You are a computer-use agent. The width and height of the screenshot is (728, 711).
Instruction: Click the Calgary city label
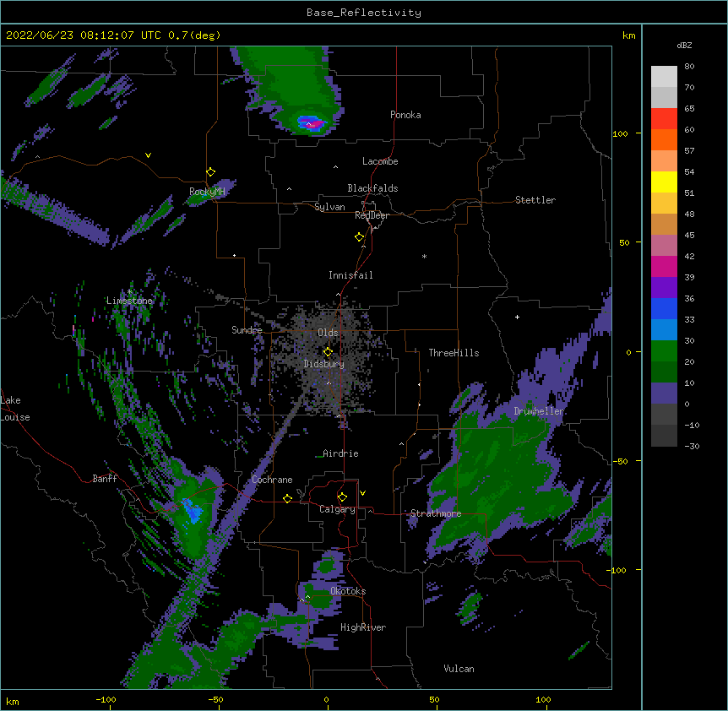pyautogui.click(x=337, y=509)
